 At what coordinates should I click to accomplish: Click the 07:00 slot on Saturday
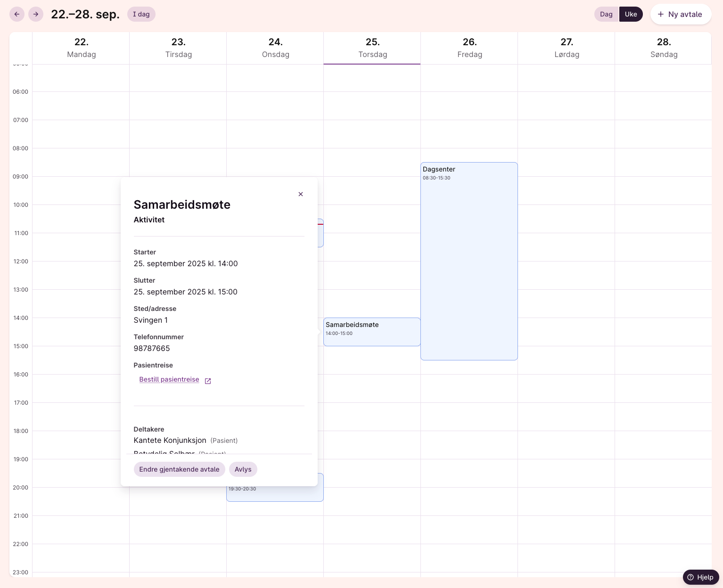point(567,134)
